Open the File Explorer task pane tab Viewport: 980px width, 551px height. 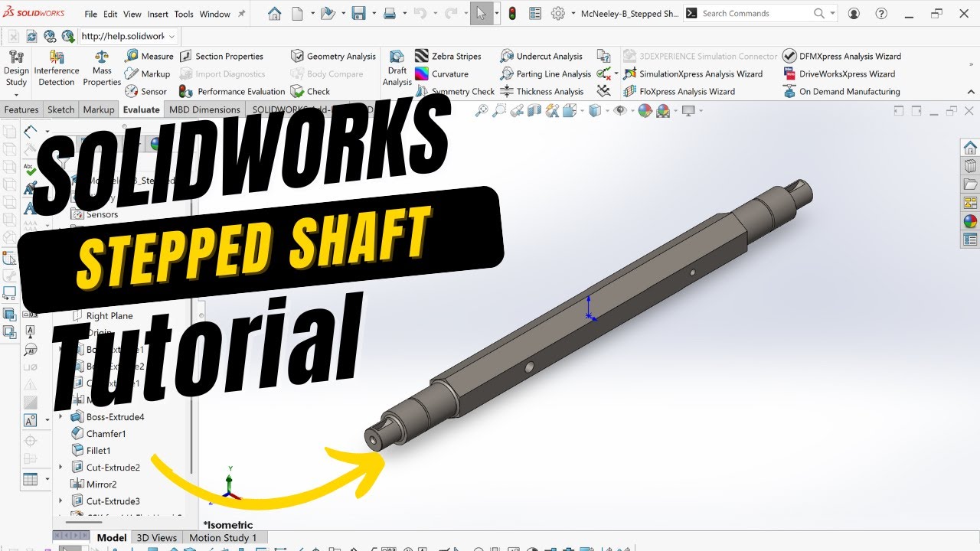click(x=970, y=184)
